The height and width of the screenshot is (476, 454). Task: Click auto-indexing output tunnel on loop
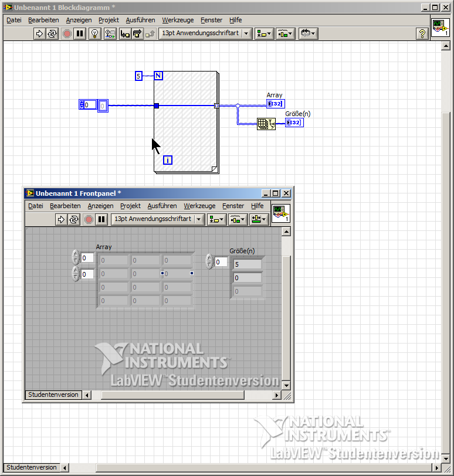point(216,106)
